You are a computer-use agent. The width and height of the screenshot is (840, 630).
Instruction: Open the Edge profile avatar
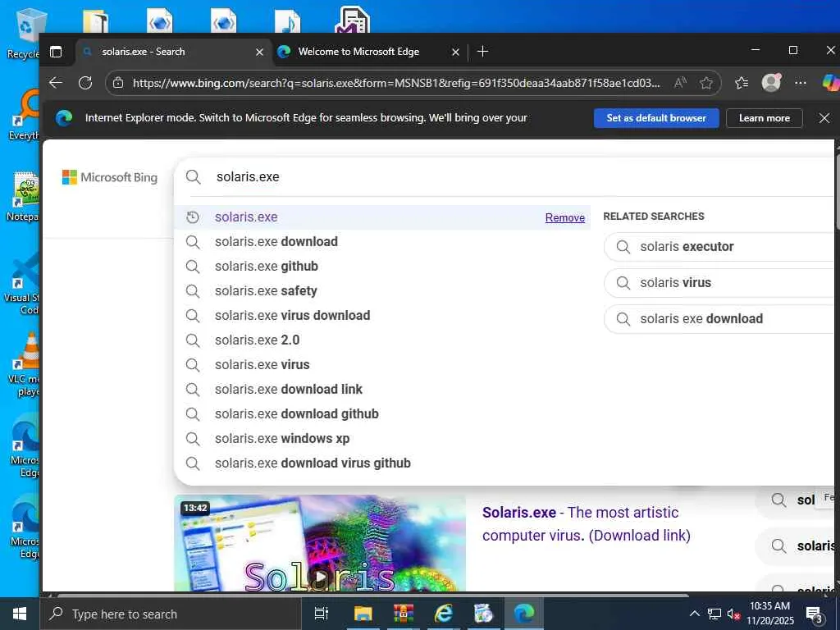771,83
